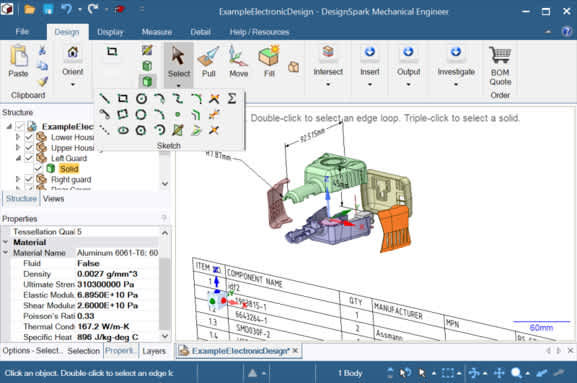Collapse the Material Name property group
Image resolution: width=577 pixels, height=383 pixels.
6,253
